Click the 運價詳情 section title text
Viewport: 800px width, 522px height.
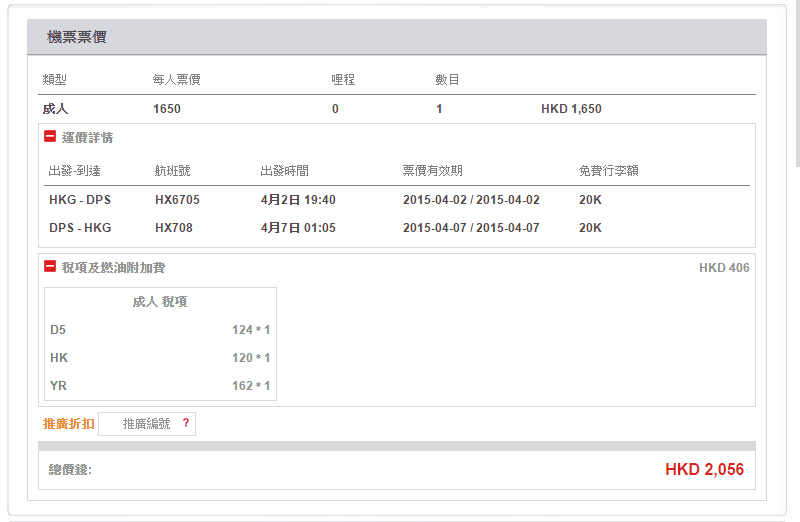[x=87, y=138]
